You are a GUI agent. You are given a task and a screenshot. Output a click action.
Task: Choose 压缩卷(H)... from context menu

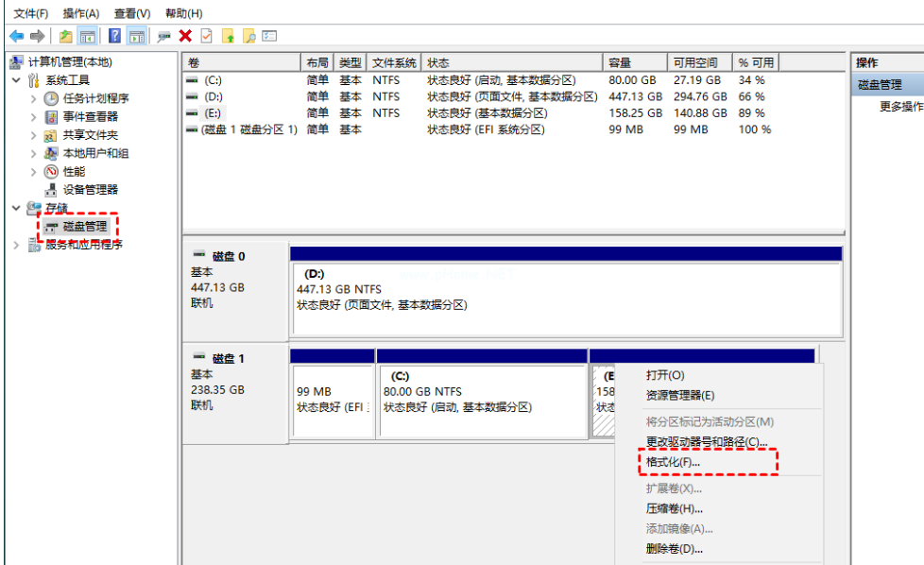click(675, 509)
